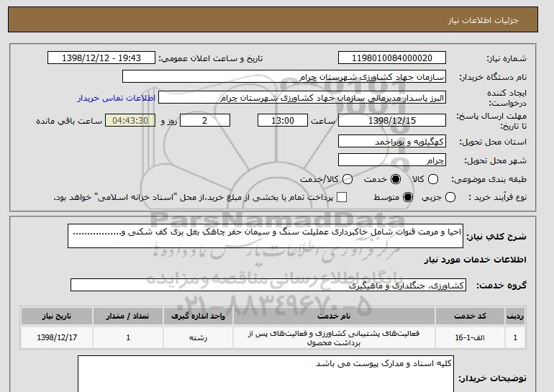Select the خدمت radio button

point(396,179)
